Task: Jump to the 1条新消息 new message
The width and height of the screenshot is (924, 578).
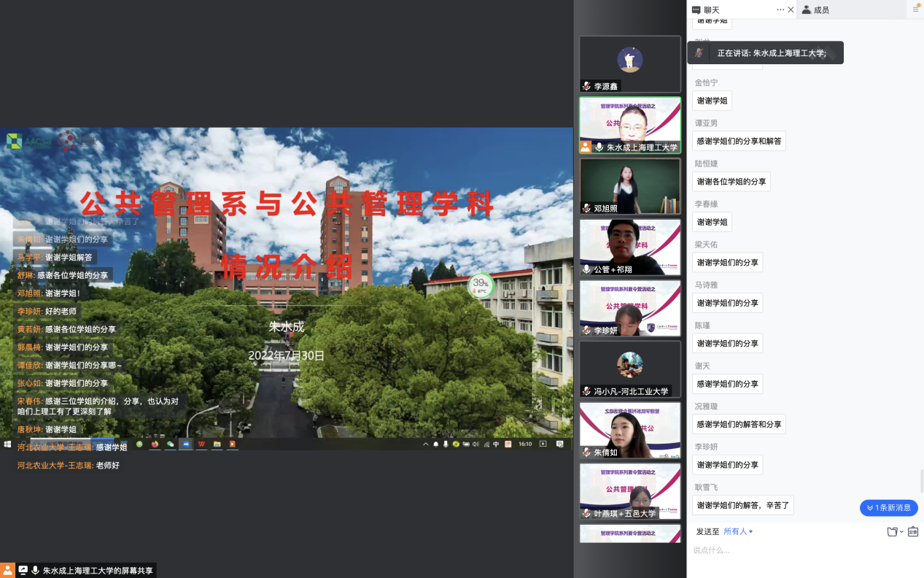Action: tap(888, 508)
